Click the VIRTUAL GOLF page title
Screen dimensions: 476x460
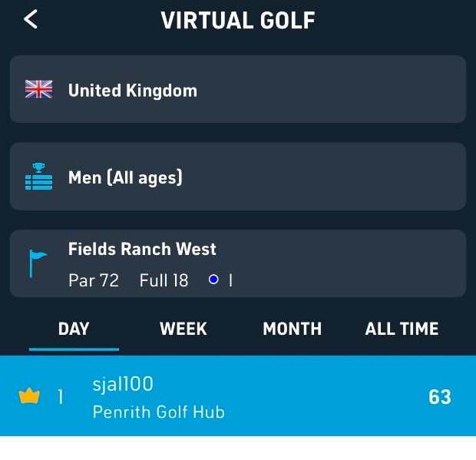[x=238, y=21]
